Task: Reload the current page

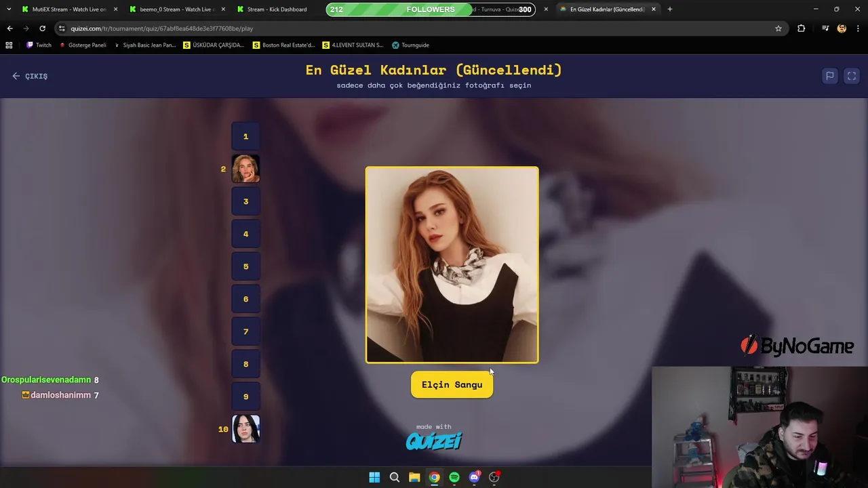Action: (42, 28)
